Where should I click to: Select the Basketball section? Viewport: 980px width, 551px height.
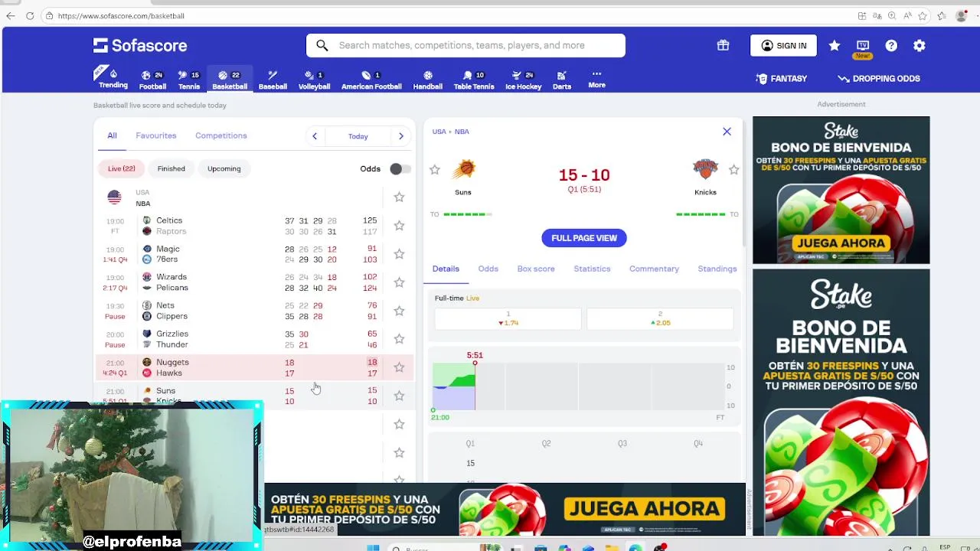[230, 80]
